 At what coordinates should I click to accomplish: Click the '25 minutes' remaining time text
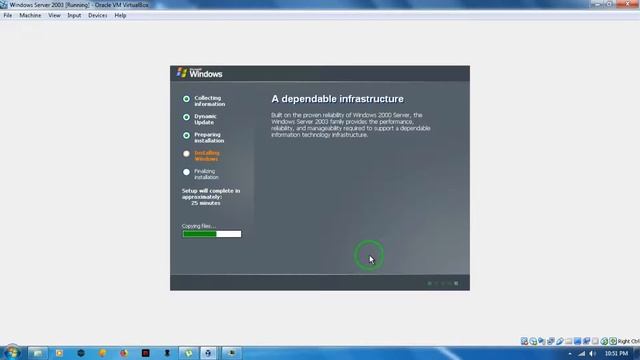(x=205, y=203)
